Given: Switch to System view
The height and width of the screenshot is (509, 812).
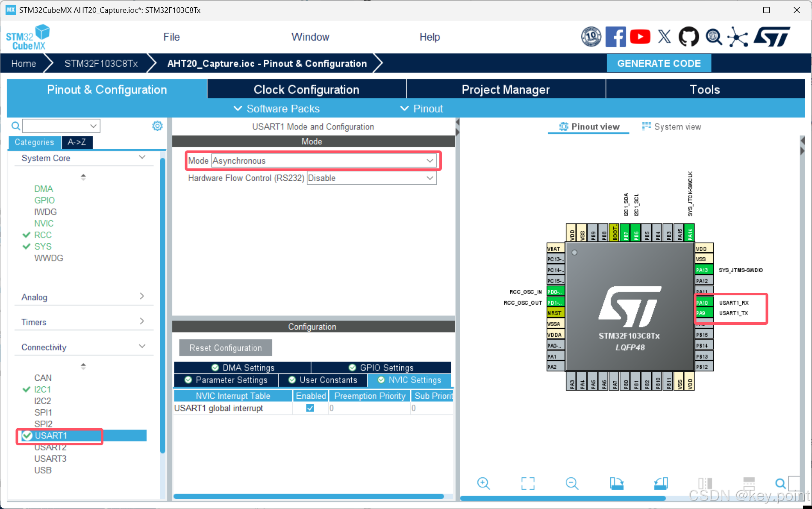Looking at the screenshot, I should (x=671, y=127).
